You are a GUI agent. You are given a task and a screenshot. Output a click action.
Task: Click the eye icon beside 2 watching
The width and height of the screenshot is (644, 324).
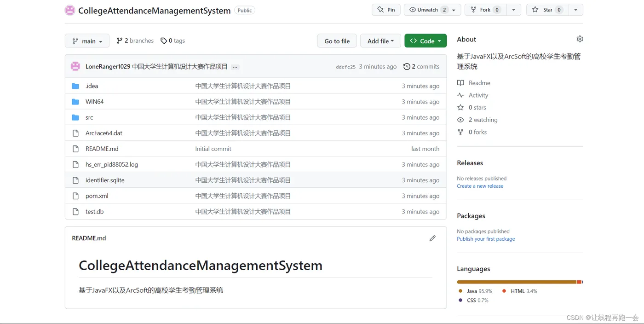460,120
